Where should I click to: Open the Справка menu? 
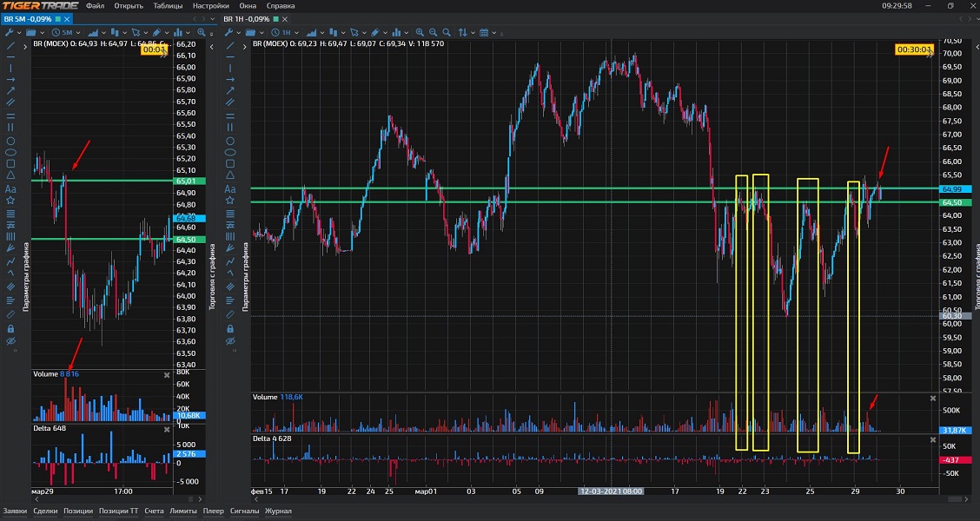click(281, 5)
